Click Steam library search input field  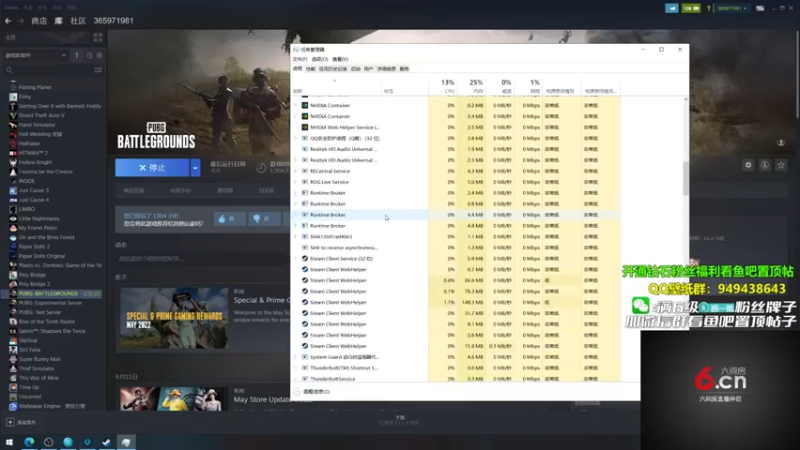point(52,70)
